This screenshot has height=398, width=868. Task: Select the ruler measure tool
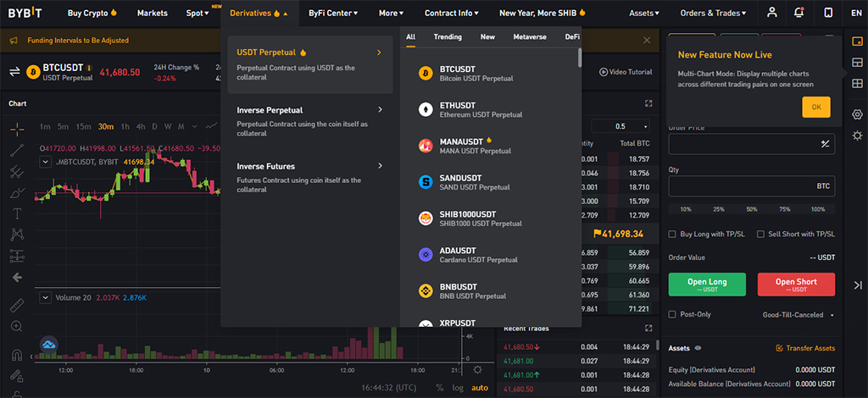click(x=17, y=305)
